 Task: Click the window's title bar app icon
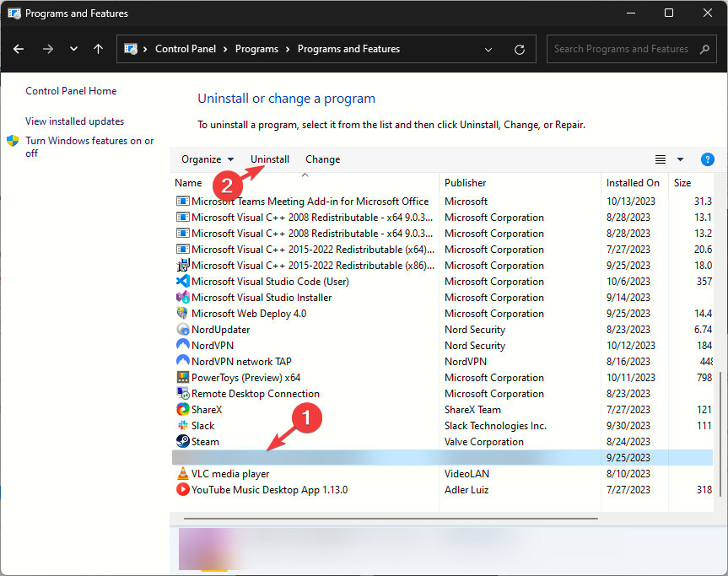(14, 13)
